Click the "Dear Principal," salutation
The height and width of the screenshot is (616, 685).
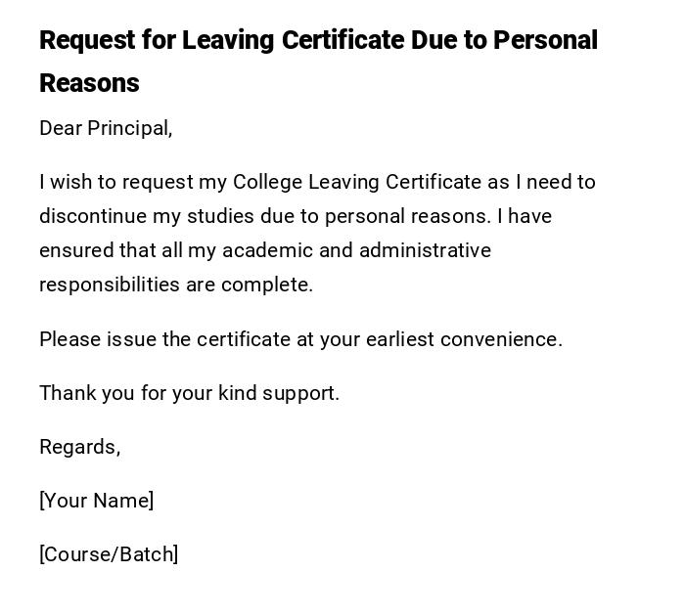pos(106,128)
